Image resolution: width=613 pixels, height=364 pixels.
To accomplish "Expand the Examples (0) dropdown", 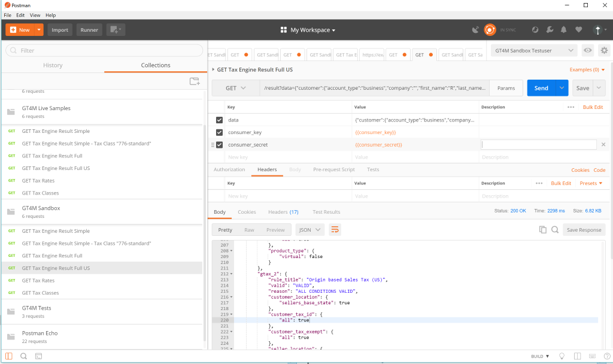I will [587, 69].
